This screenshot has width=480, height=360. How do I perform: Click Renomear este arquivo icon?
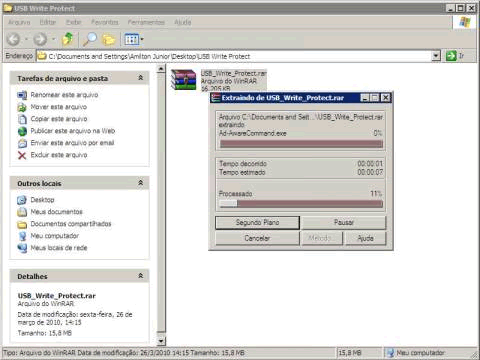click(x=22, y=95)
